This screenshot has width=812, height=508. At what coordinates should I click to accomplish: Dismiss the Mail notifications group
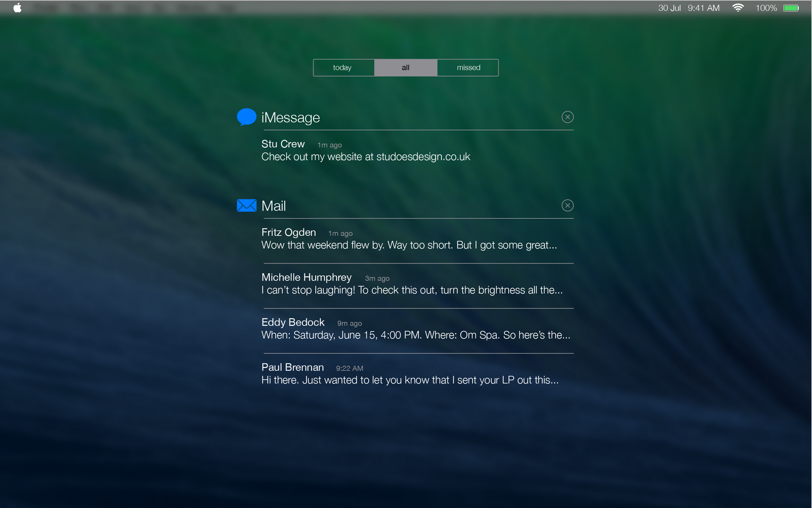tap(567, 205)
